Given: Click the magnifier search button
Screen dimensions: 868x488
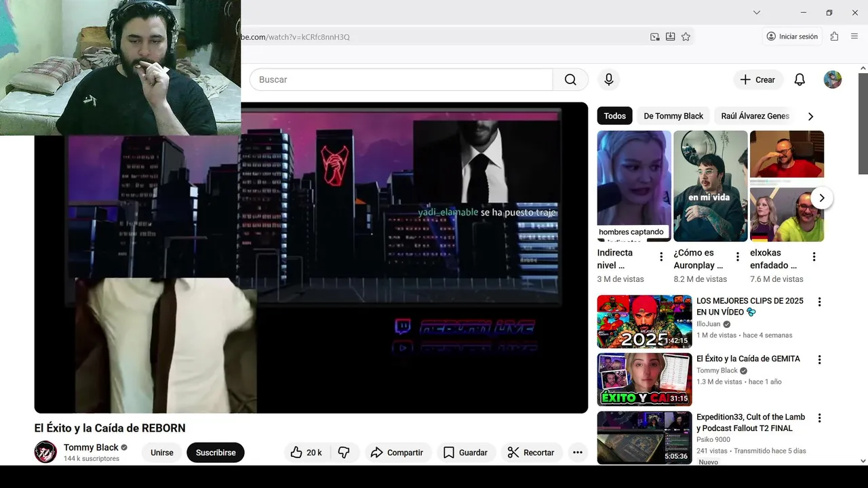Looking at the screenshot, I should click(x=570, y=79).
